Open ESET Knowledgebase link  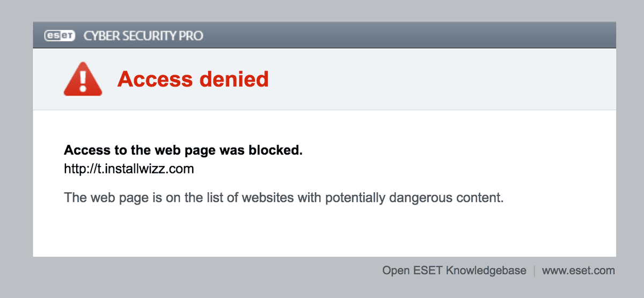point(454,271)
